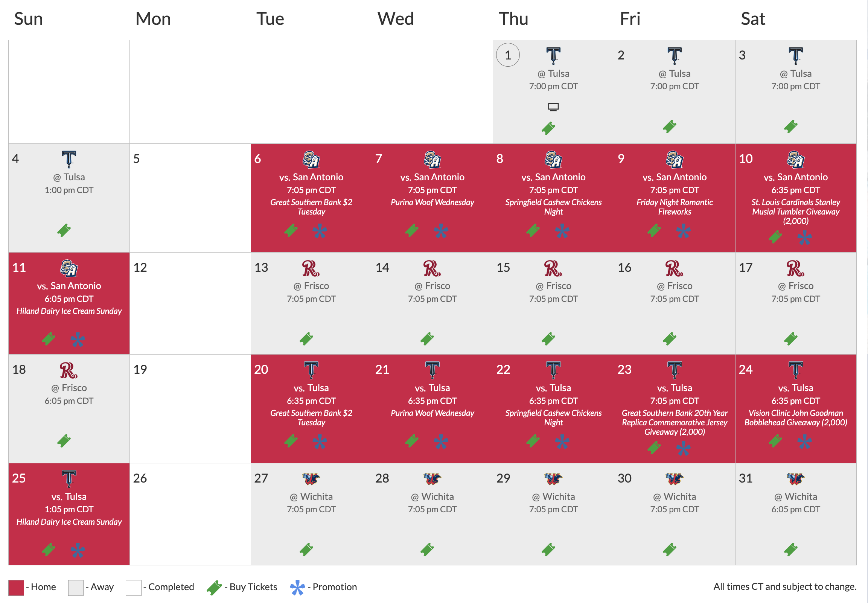Click ticket icon on day 25 Tulsa game
868x603 pixels.
[x=49, y=549]
